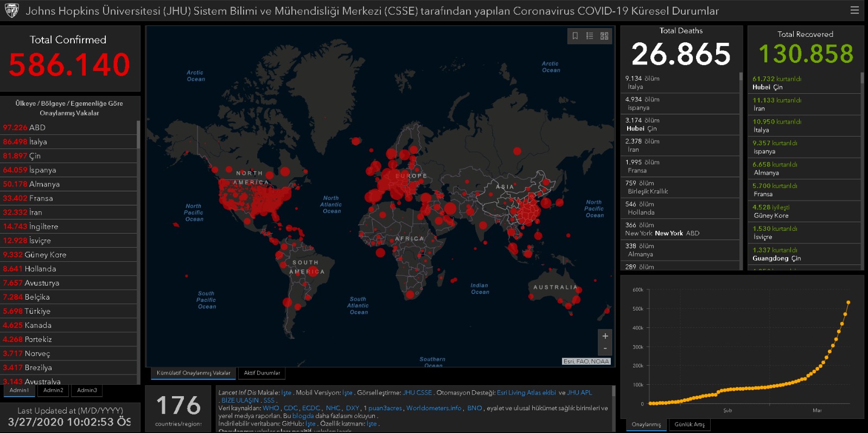Screen dimensions: 868x433
Task: Select İngiltere row with 14.743 cases
Action: [x=68, y=226]
